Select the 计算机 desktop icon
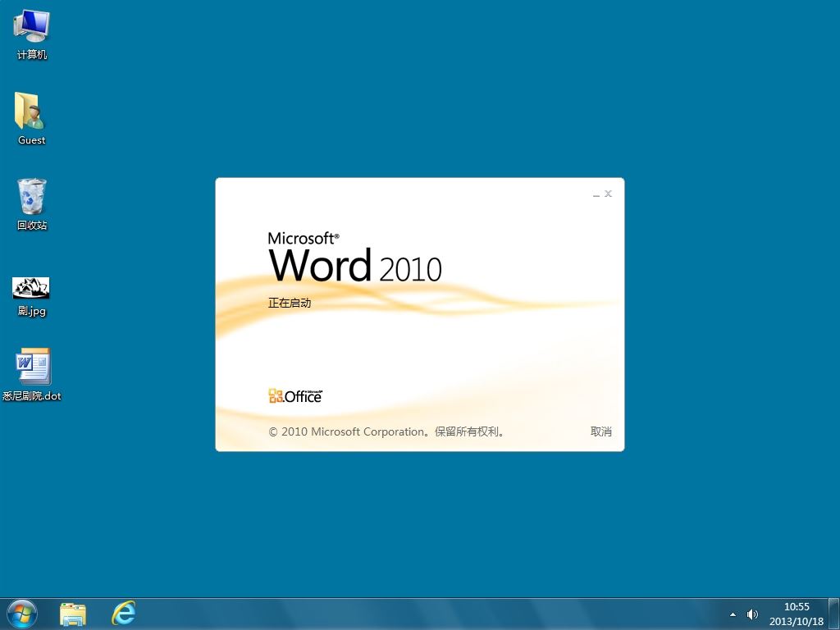The height and width of the screenshot is (630, 840). (32, 34)
